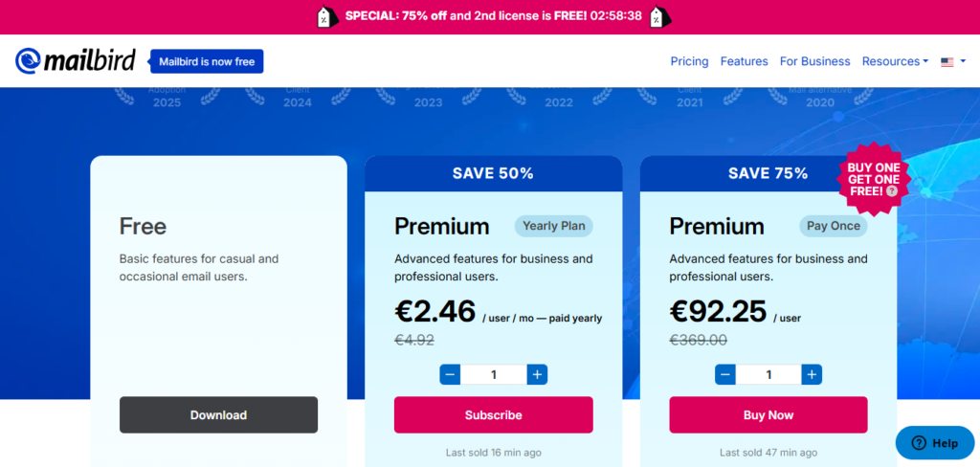Click the Pay Once quantity input field

tap(768, 374)
